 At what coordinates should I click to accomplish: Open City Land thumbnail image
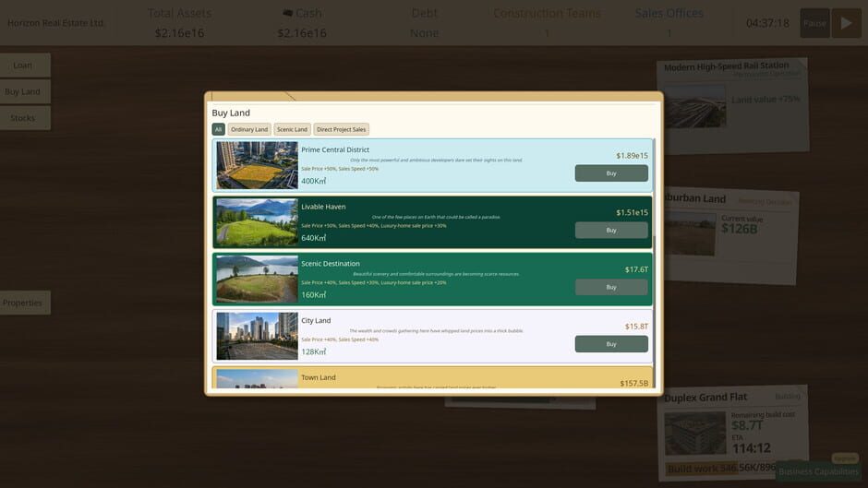[257, 337]
